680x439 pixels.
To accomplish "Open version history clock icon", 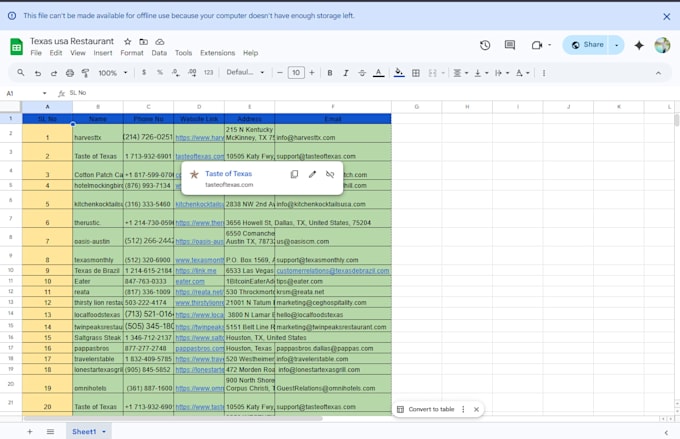I will pos(485,45).
